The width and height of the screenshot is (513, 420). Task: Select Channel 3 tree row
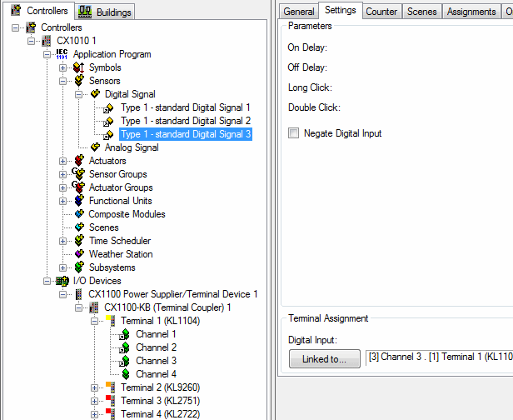pos(156,361)
